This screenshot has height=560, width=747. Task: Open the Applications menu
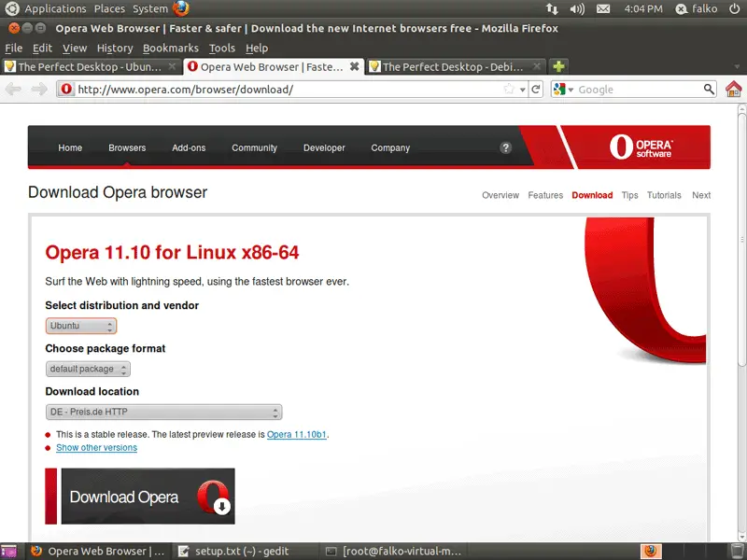click(x=55, y=8)
